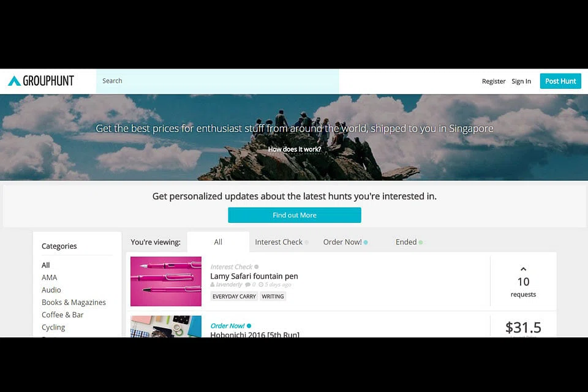This screenshot has width=588, height=392.
Task: Click the Find out More button
Action: pos(295,215)
